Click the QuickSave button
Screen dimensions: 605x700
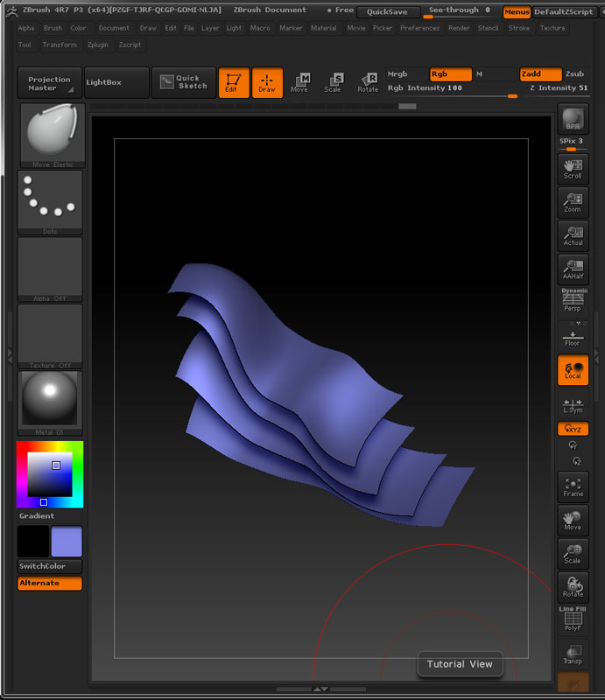pyautogui.click(x=388, y=11)
